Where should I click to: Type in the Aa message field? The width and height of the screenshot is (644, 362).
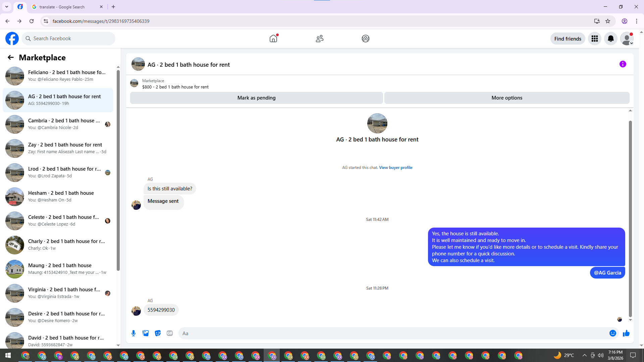tap(392, 333)
